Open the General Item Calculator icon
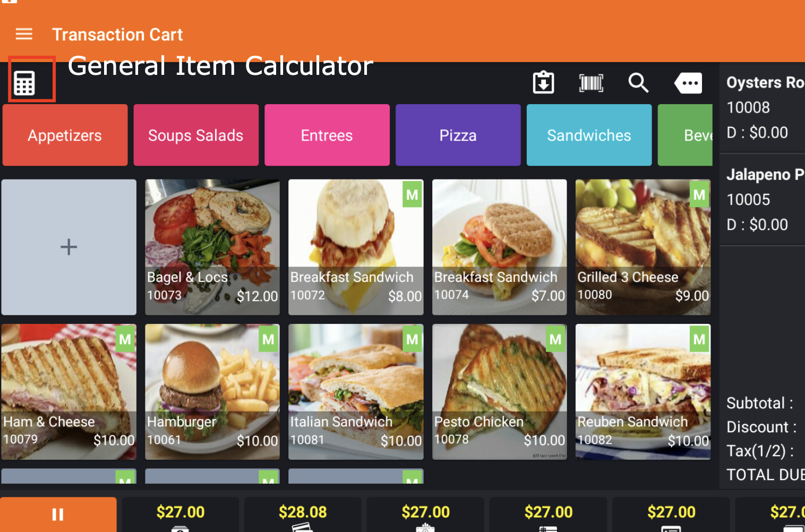Viewport: 805px width, 532px height. (x=24, y=83)
